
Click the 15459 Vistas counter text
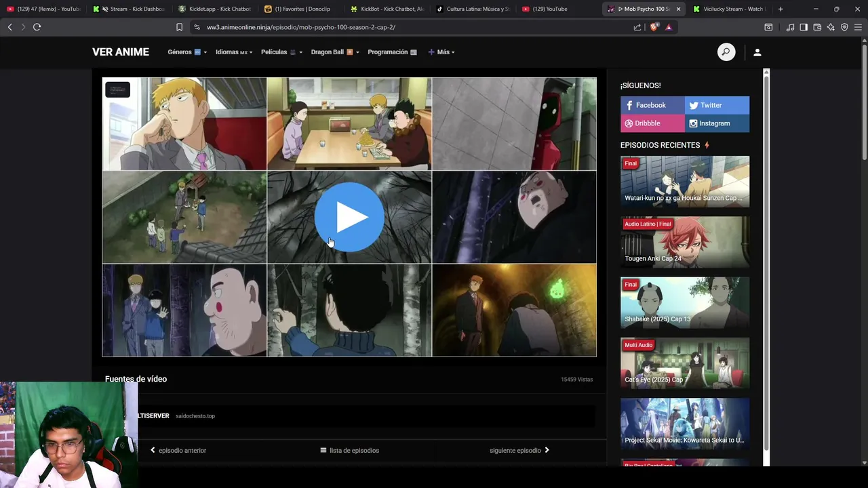click(x=576, y=380)
